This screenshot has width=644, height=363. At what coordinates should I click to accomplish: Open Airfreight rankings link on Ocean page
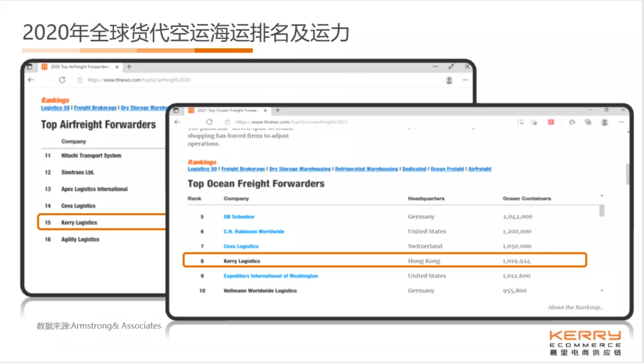[479, 169]
